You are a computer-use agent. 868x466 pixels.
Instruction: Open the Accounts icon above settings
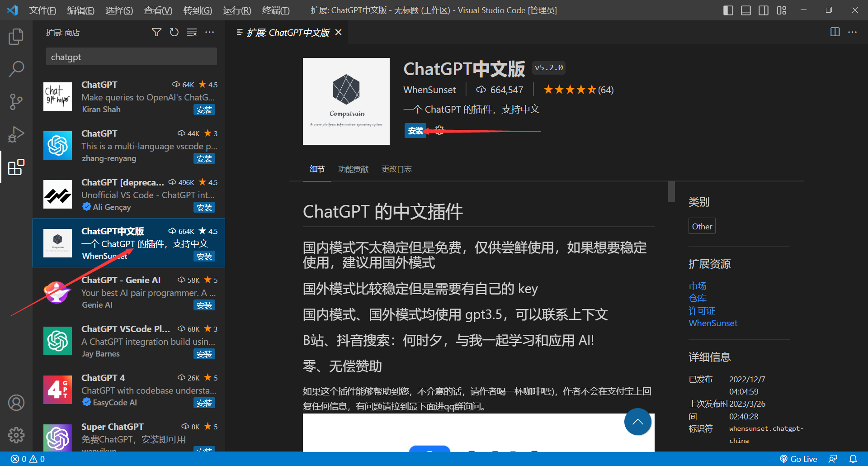tap(16, 403)
